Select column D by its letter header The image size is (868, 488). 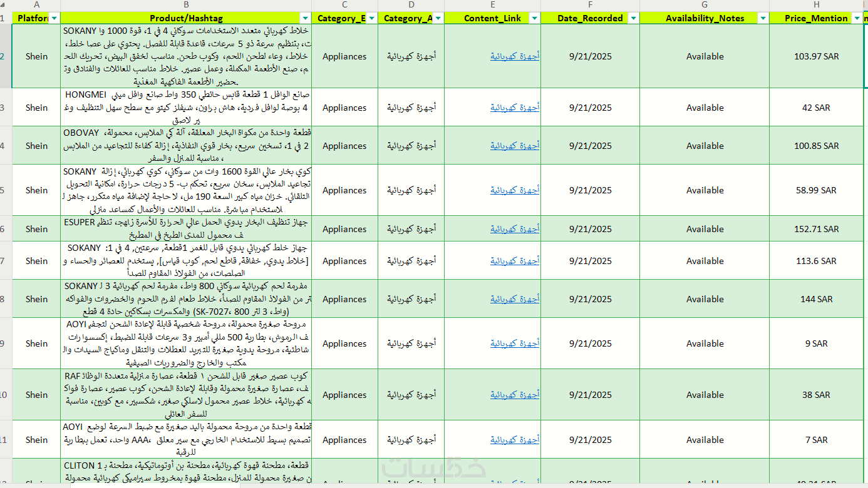411,5
